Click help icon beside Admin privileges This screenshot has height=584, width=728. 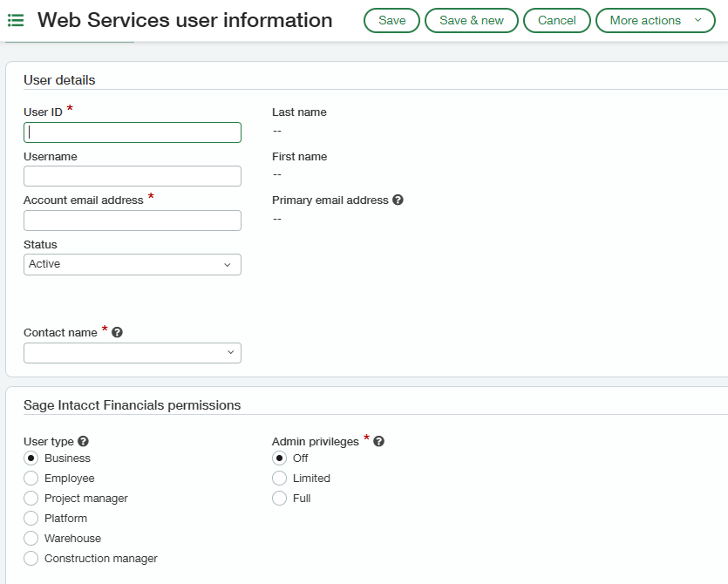pyautogui.click(x=379, y=441)
